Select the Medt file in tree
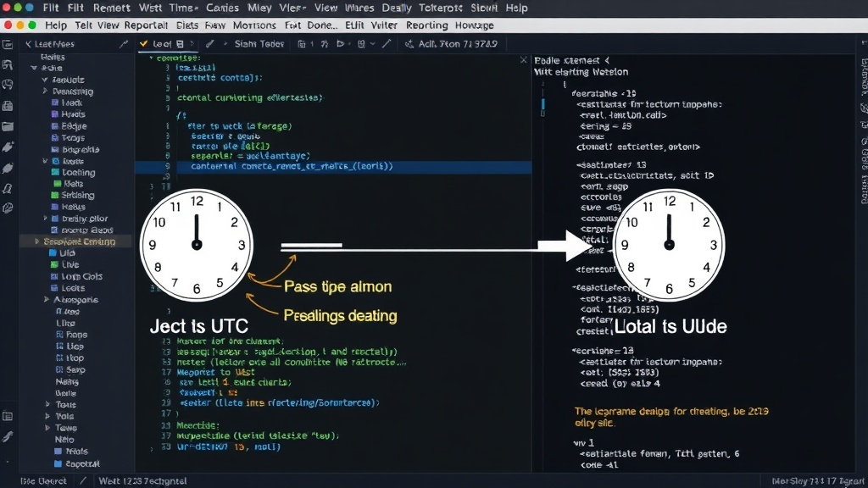The height and width of the screenshot is (488, 868). 71,103
